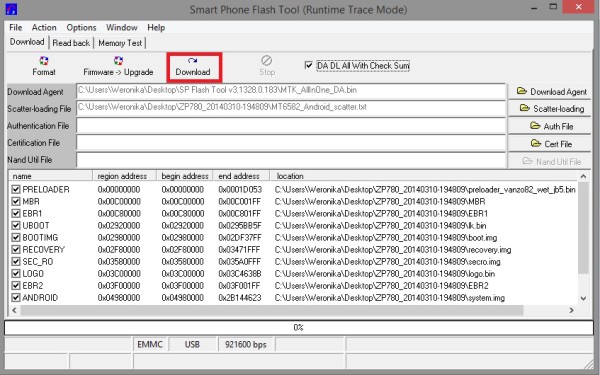Click the begin address column header
Image resolution: width=600 pixels, height=375 pixels.
coord(184,176)
